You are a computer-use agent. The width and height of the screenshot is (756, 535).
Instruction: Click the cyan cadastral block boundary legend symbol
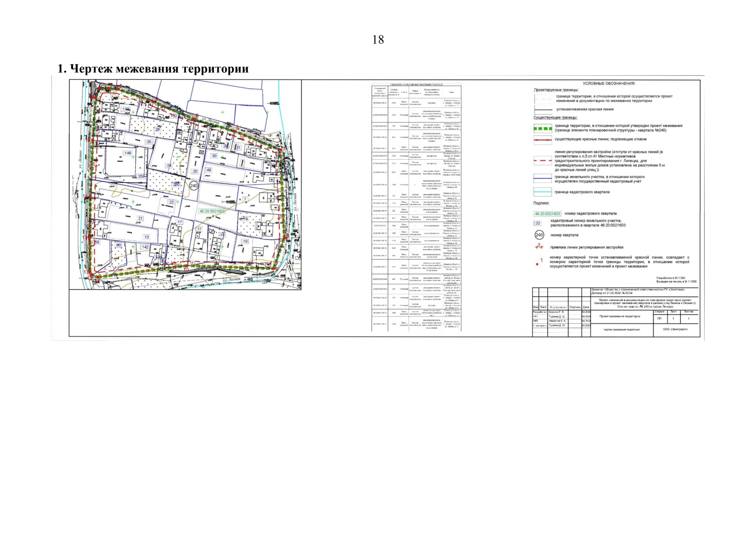542,192
